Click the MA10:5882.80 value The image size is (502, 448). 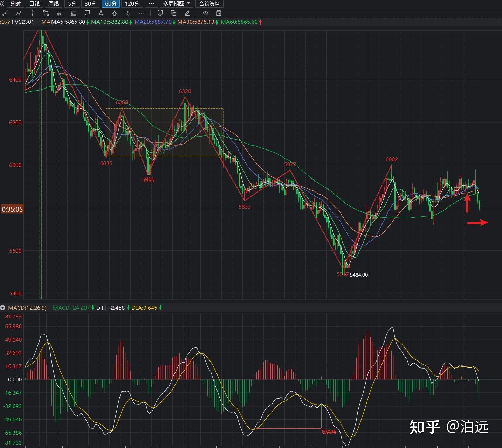110,22
